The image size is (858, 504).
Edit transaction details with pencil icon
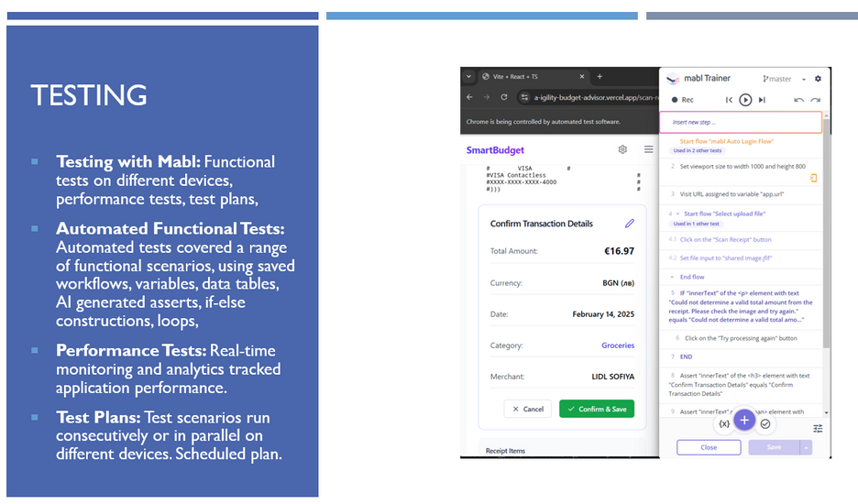tap(629, 224)
